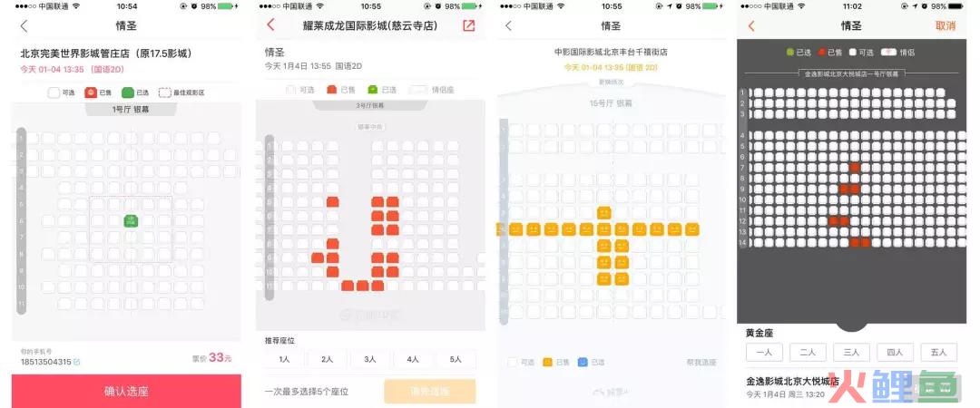Collapse seat map using dark round handle

(x=852, y=325)
